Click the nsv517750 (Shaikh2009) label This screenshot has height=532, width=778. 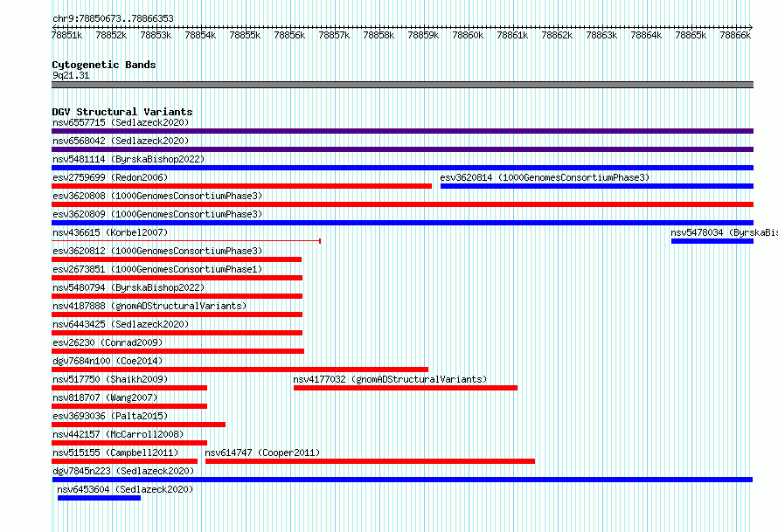coord(110,379)
